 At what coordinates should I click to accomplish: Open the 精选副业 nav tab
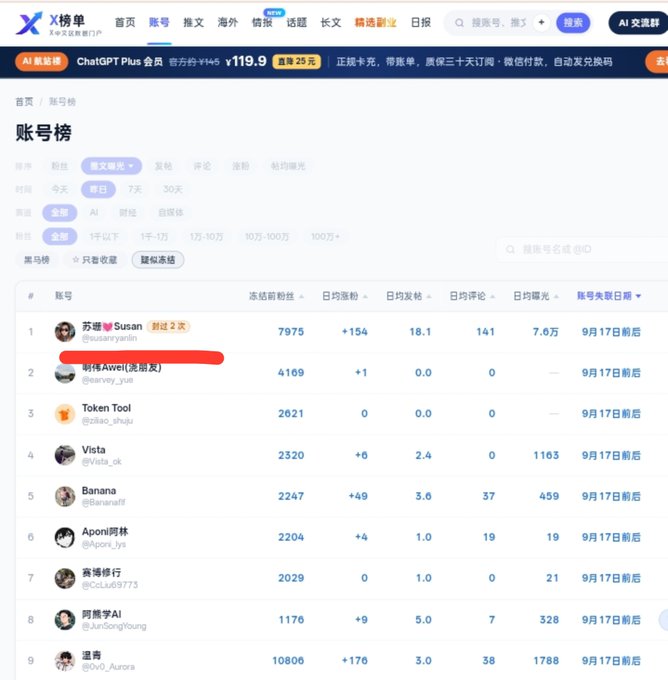pos(376,23)
